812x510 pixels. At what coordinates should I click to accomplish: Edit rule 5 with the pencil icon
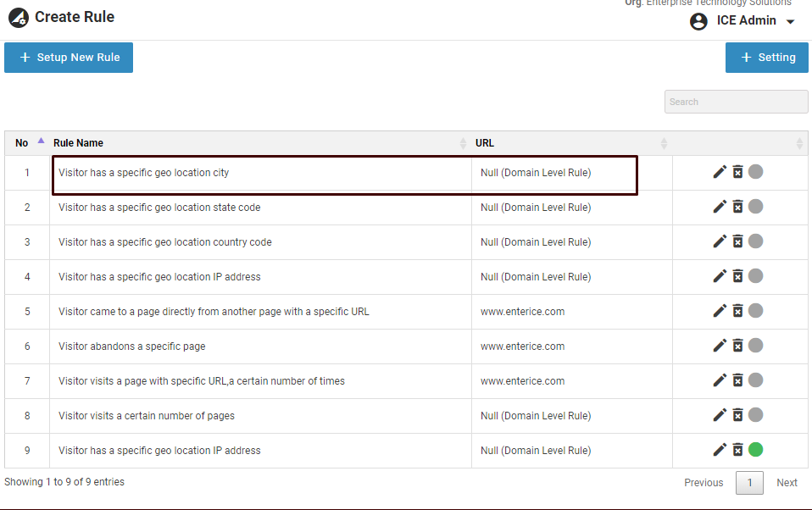point(720,311)
